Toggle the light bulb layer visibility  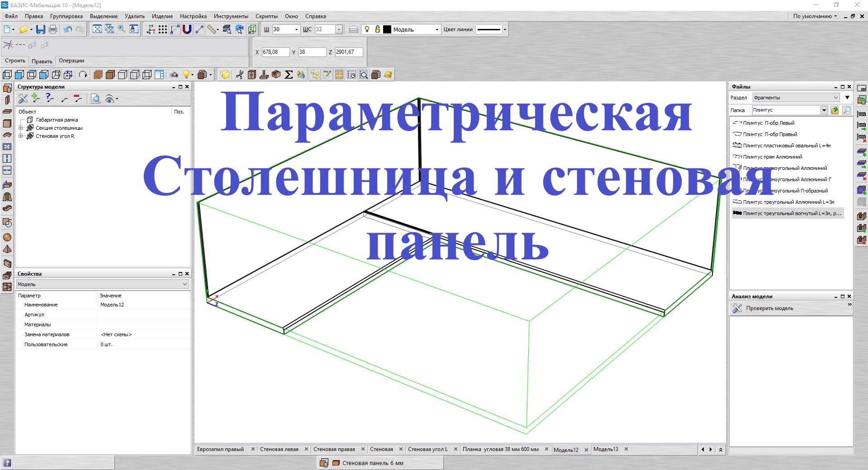(x=367, y=29)
